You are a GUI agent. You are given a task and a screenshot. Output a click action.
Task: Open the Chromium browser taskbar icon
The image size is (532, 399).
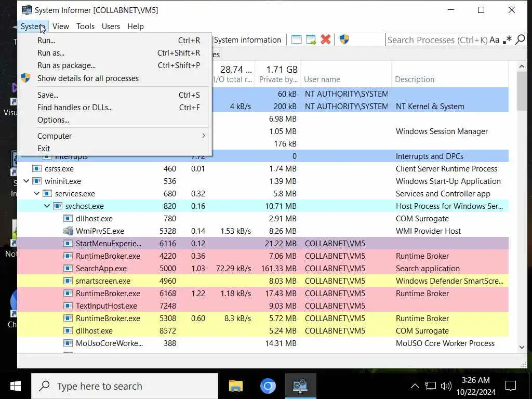click(268, 386)
